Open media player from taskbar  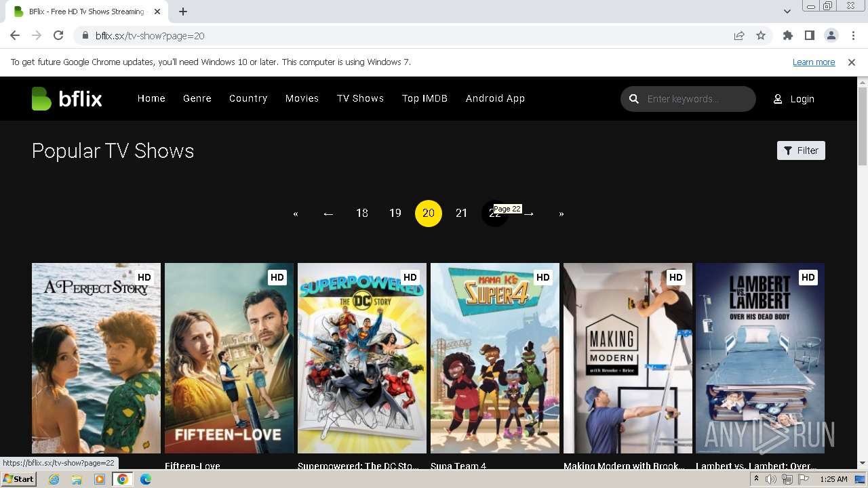[x=100, y=479]
